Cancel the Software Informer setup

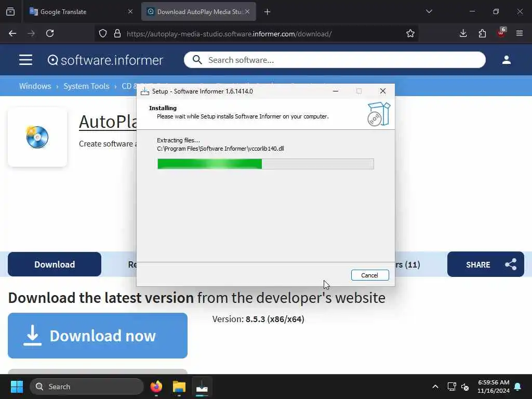[370, 275]
